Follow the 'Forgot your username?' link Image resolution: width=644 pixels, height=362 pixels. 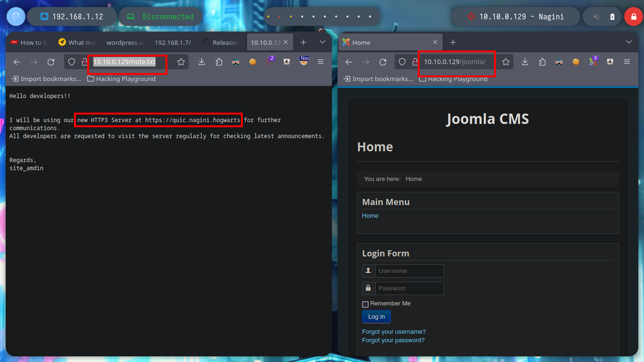(394, 332)
